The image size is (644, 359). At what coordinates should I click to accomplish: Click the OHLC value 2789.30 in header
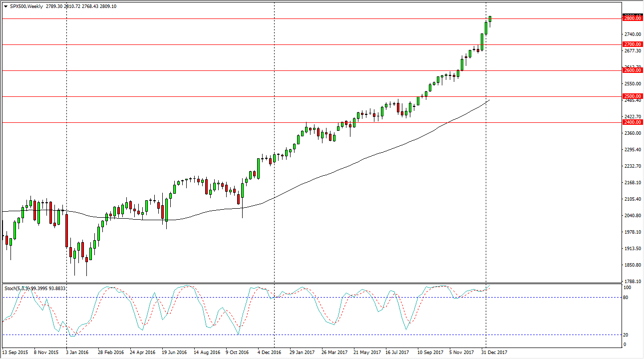coord(53,6)
